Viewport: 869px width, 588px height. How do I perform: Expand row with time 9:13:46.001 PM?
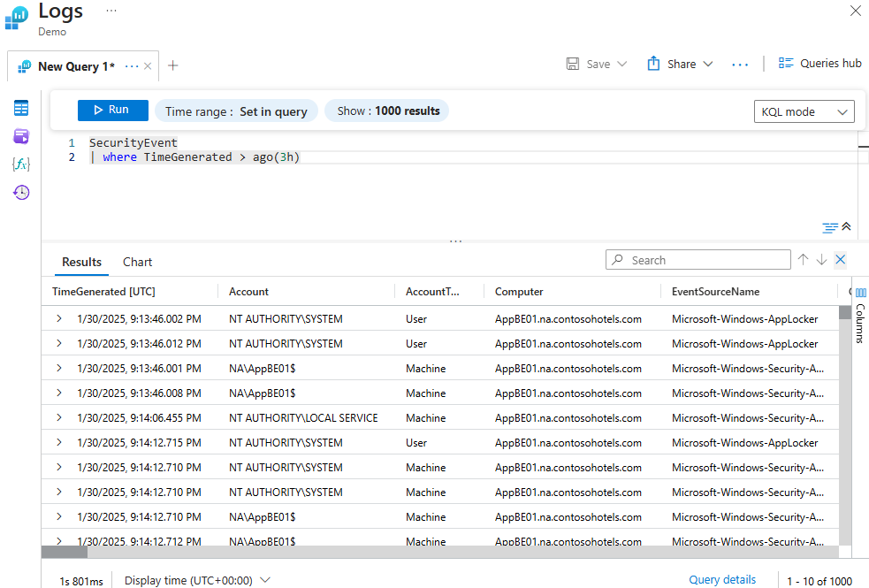click(x=58, y=368)
